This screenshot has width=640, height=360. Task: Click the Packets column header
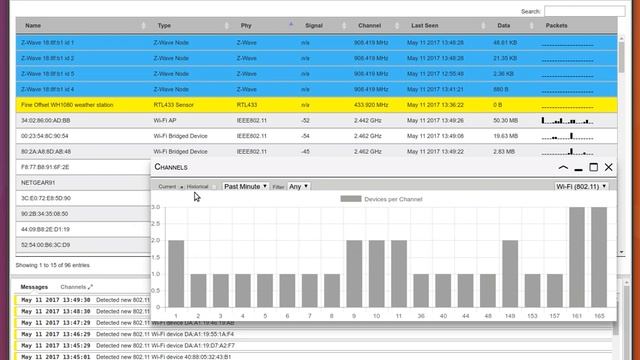577,26
